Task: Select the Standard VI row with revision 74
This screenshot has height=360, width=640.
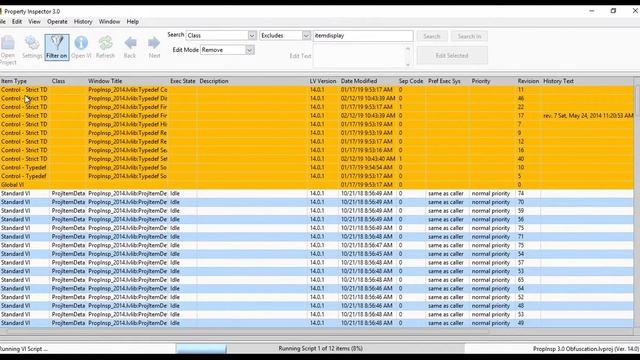Action: [x=317, y=193]
